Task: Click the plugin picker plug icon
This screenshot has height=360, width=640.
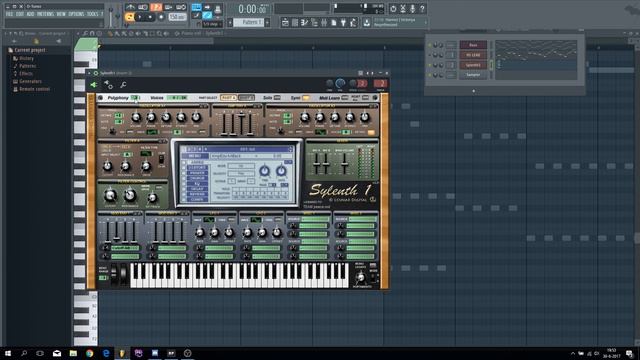Action: pos(343,22)
